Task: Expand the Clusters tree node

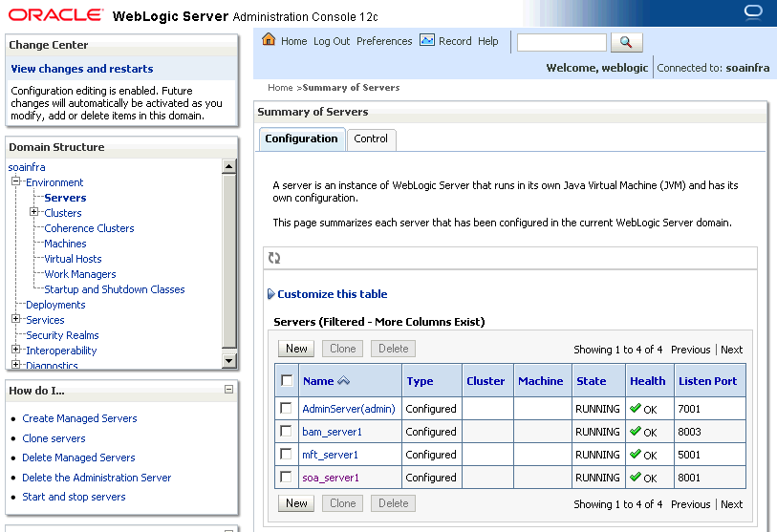Action: 33,212
